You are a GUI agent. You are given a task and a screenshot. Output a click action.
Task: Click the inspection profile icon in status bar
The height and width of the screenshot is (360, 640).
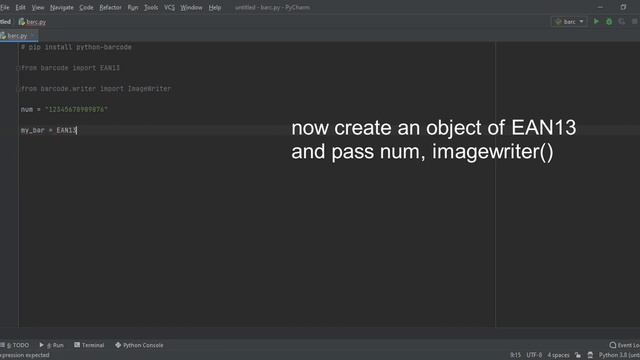point(590,355)
